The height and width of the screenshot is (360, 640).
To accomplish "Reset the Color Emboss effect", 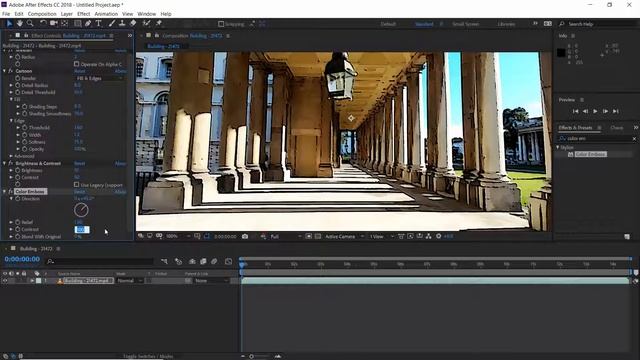I will [80, 191].
